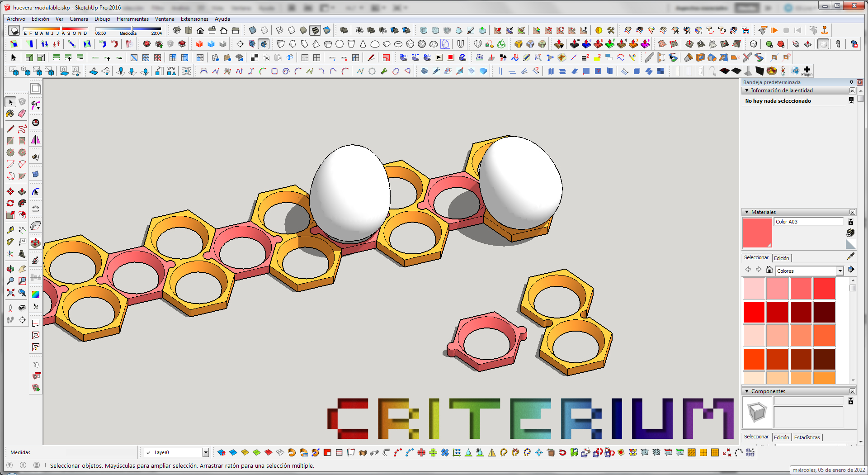Enable Hidden Line face style
This screenshot has width=868, height=475.
[292, 31]
